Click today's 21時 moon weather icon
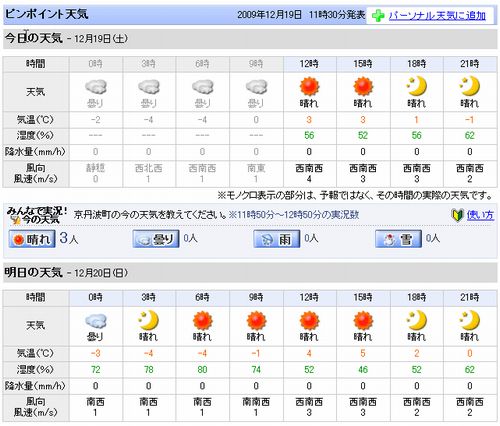This screenshot has width=500, height=426. [x=470, y=86]
